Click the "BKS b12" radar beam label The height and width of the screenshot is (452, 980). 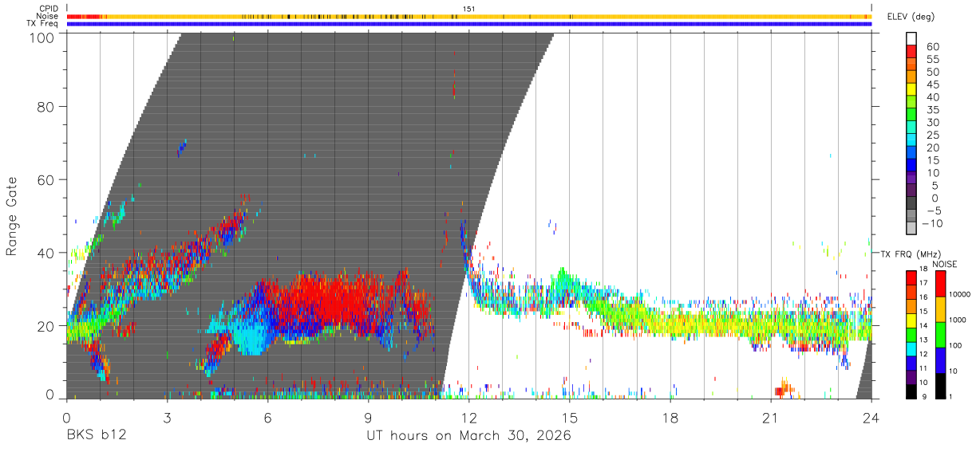96,436
